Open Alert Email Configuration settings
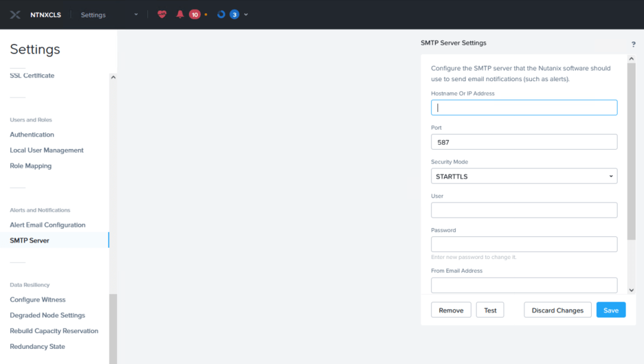The height and width of the screenshot is (364, 644). point(47,225)
